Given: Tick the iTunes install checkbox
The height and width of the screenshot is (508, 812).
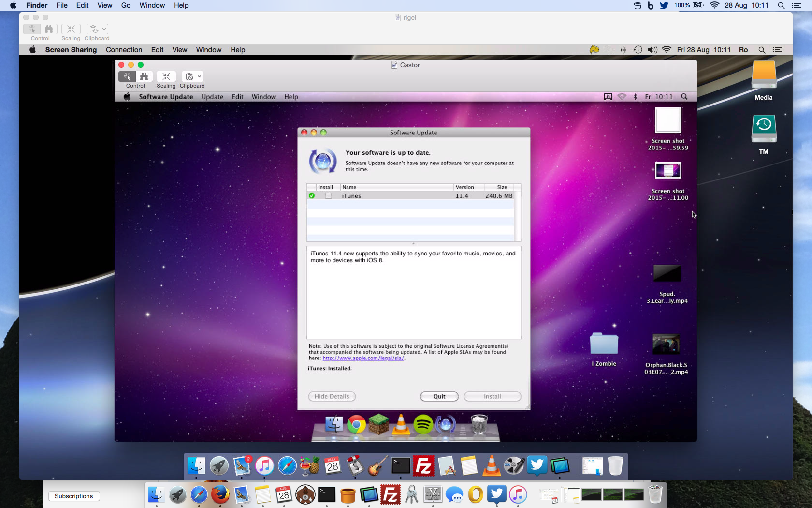Looking at the screenshot, I should [x=328, y=196].
